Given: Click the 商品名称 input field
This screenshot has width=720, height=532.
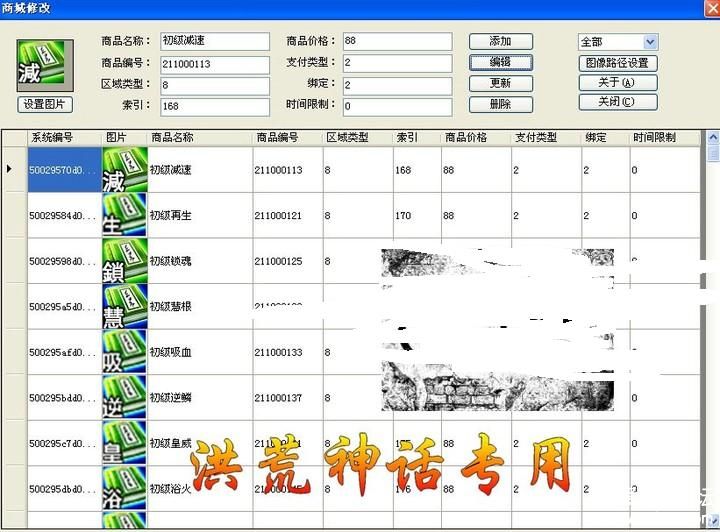Looking at the screenshot, I should [214, 41].
